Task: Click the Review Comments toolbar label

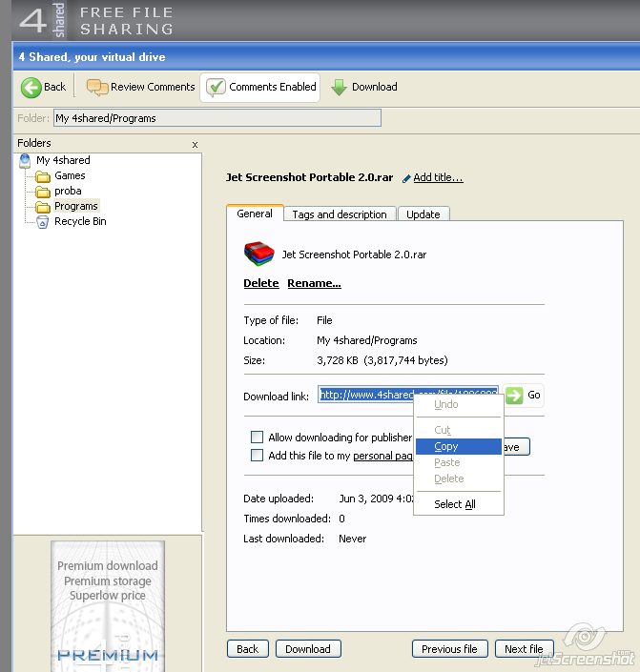Action: 153,87
